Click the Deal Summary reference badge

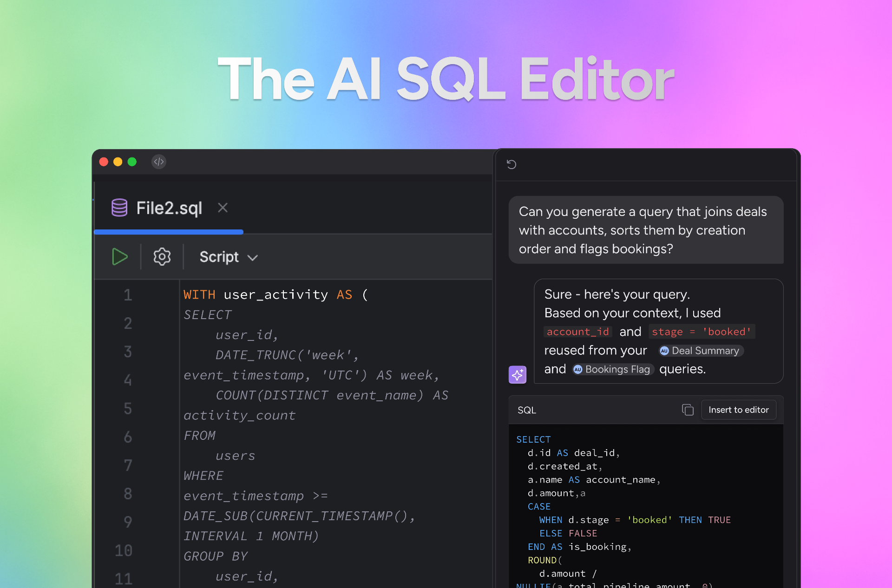[701, 351]
